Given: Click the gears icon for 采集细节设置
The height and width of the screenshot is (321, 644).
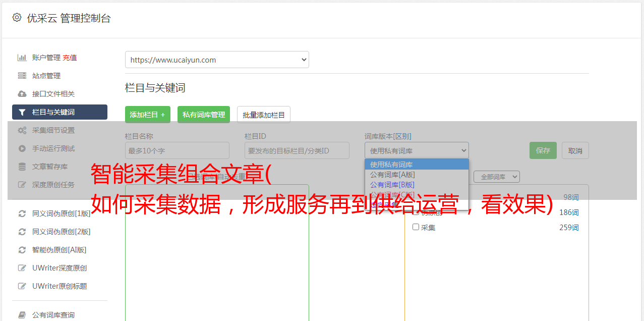Looking at the screenshot, I should (x=22, y=130).
